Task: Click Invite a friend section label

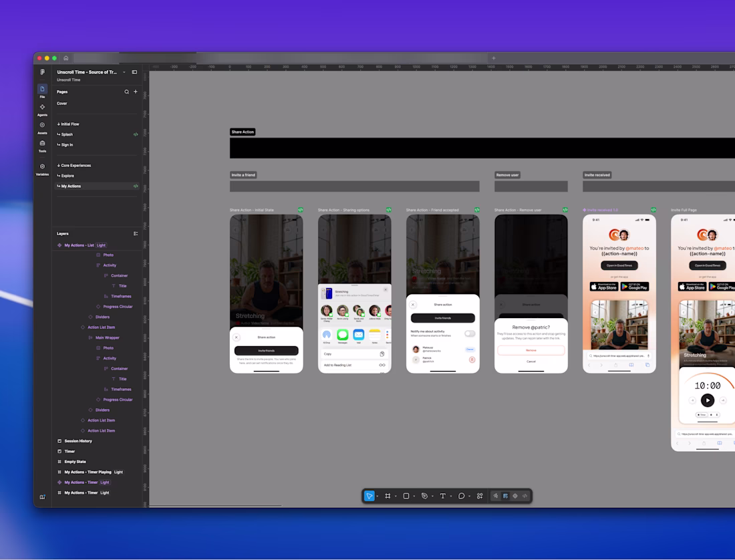Action: coord(243,175)
